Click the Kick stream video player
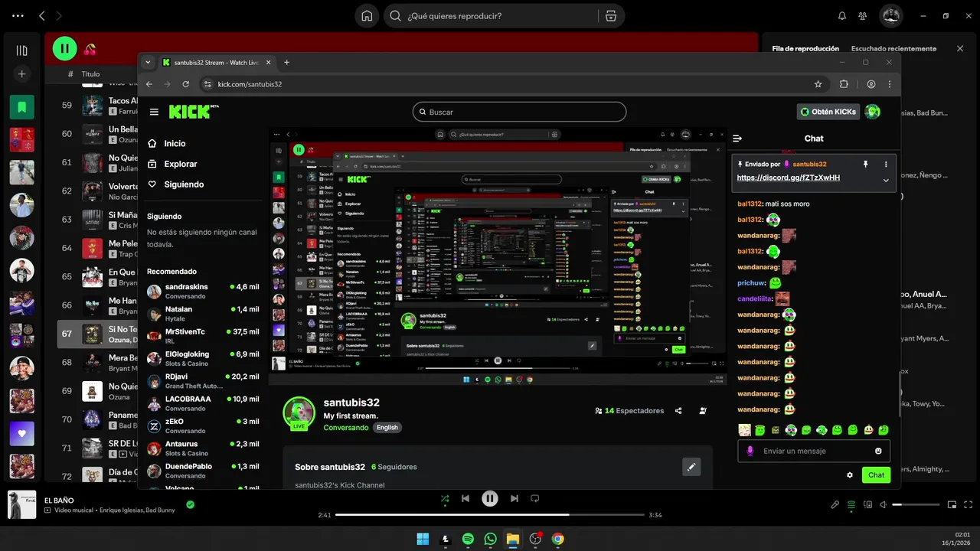 click(498, 256)
